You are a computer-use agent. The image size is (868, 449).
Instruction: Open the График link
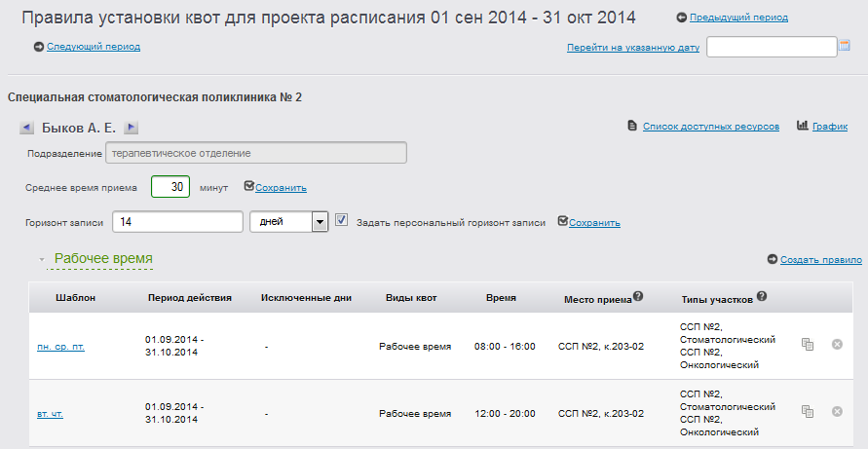pyautogui.click(x=830, y=127)
